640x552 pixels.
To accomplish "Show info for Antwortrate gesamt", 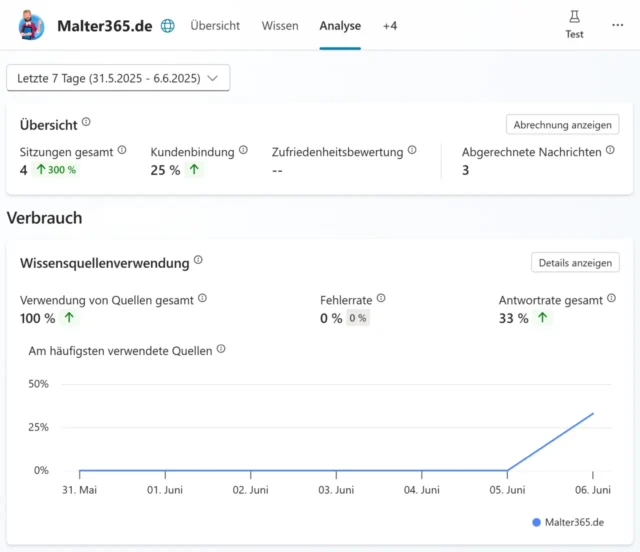I will point(609,298).
